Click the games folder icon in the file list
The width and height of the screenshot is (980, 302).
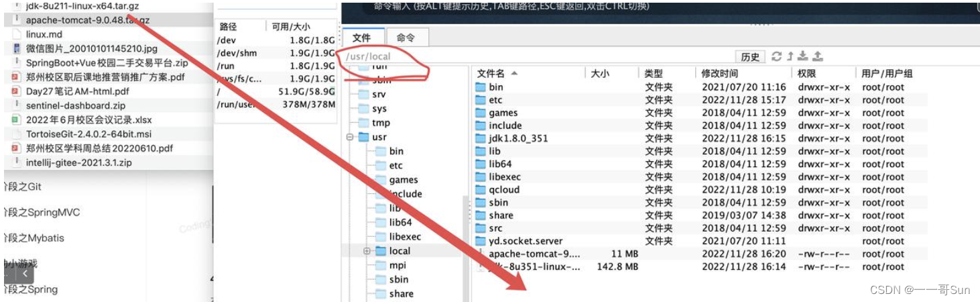[481, 113]
